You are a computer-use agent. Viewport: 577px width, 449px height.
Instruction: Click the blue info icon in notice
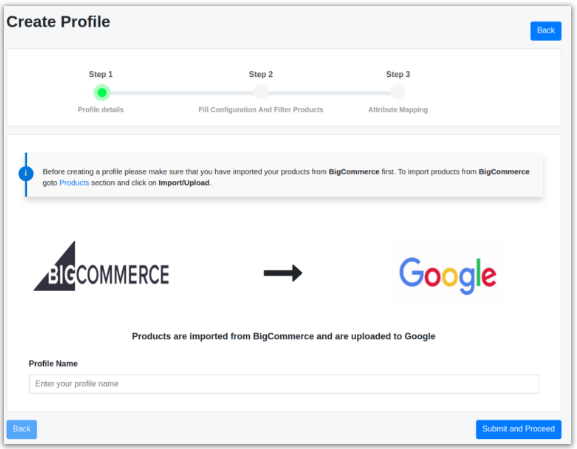(x=26, y=173)
